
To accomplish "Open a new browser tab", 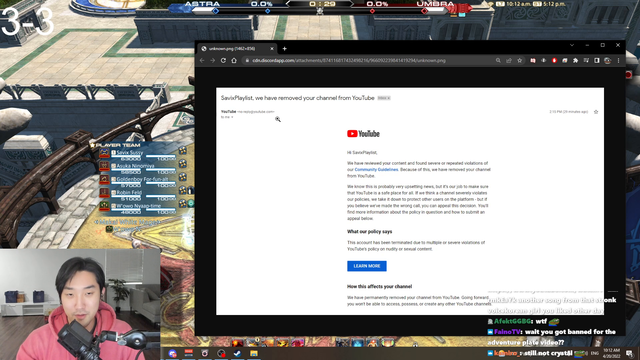I will [284, 49].
